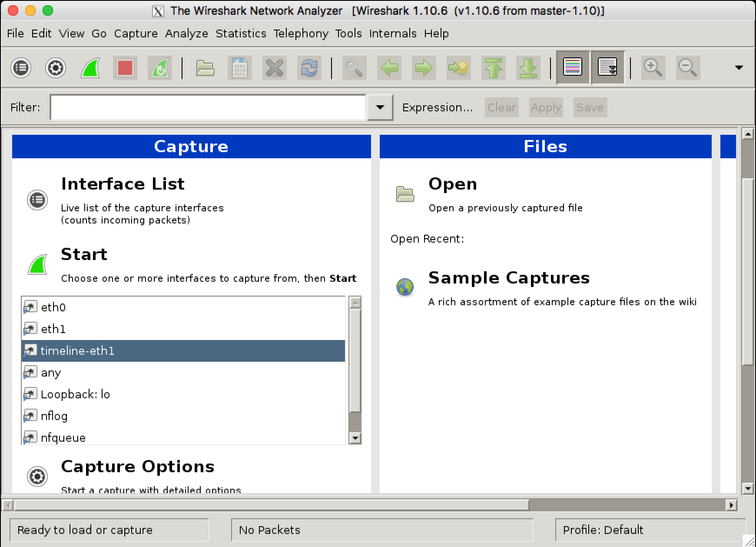Open Sample Captures wiki link
The width and height of the screenshot is (756, 547).
tap(509, 278)
